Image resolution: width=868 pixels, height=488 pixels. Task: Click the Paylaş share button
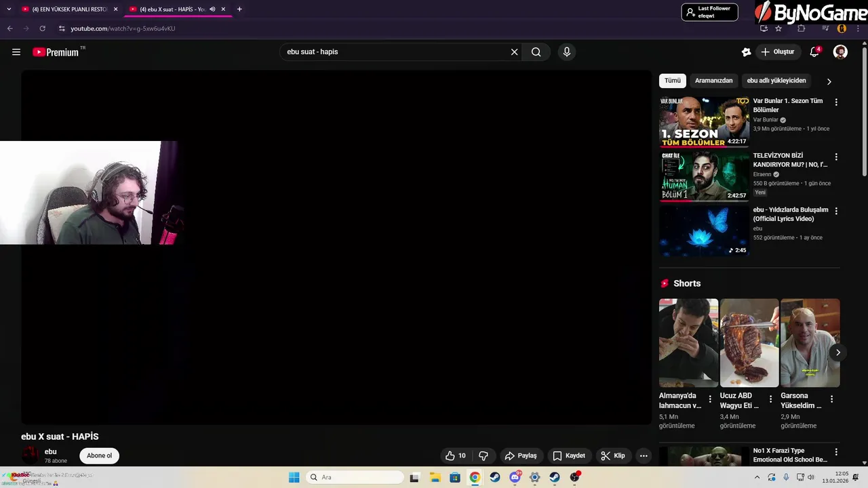point(521,455)
